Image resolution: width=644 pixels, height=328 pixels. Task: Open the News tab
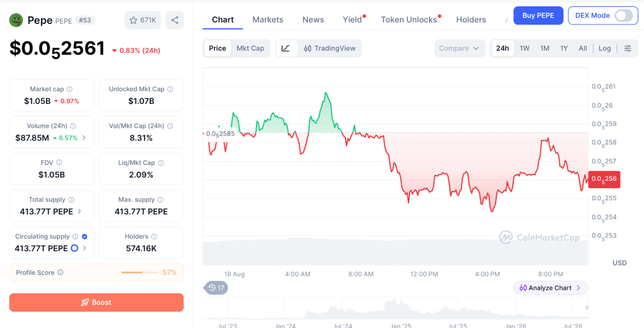coord(313,20)
